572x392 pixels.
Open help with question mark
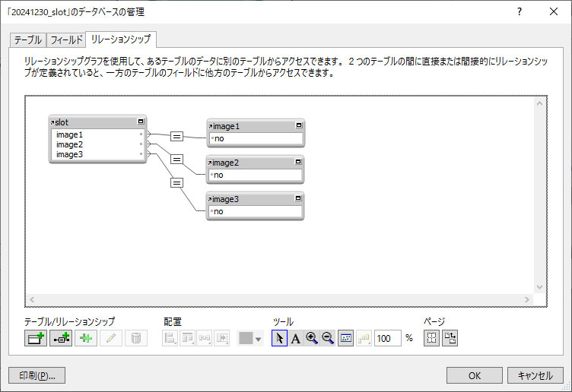pyautogui.click(x=520, y=11)
